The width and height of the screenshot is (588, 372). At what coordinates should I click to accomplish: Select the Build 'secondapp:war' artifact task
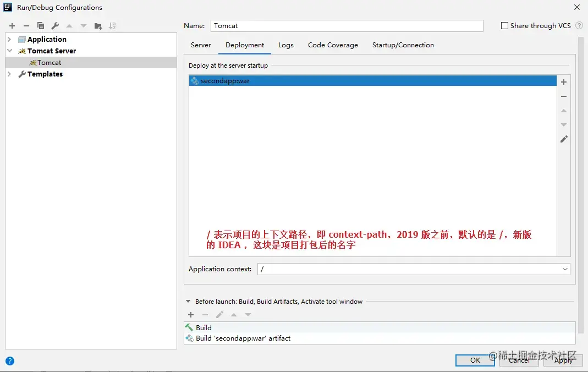[380, 338]
